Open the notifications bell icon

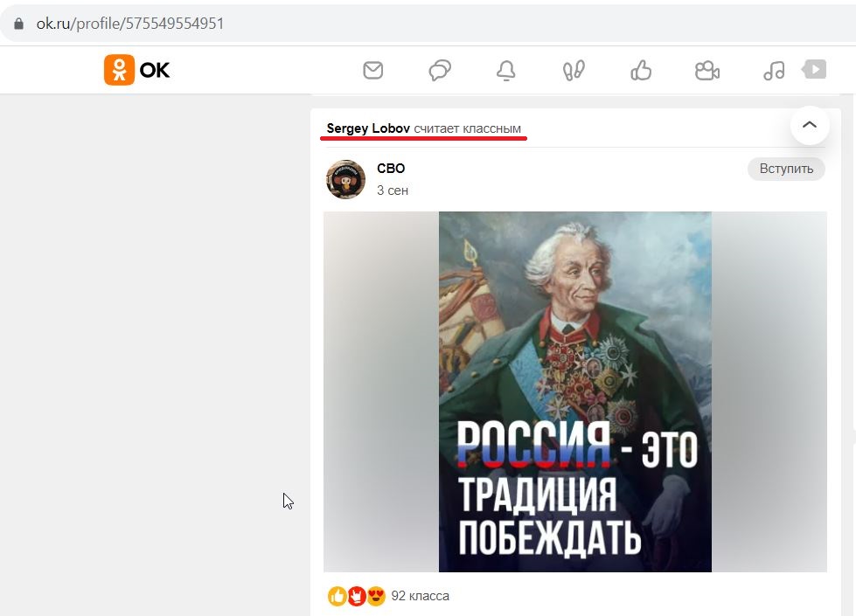coord(506,71)
